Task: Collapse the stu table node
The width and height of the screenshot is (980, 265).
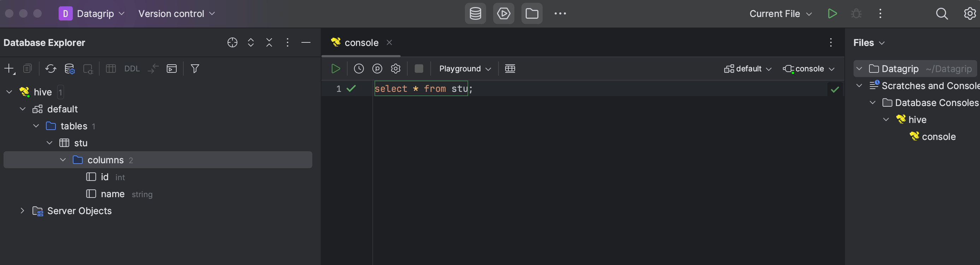Action: [49, 143]
